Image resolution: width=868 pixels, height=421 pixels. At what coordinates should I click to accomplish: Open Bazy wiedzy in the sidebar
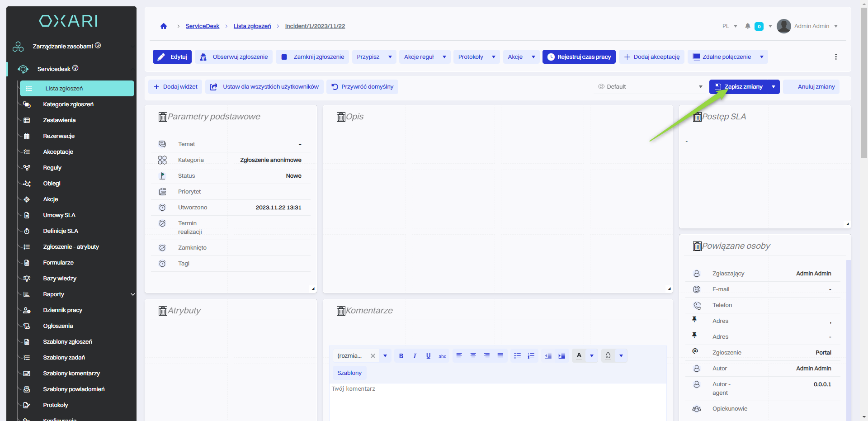point(60,279)
